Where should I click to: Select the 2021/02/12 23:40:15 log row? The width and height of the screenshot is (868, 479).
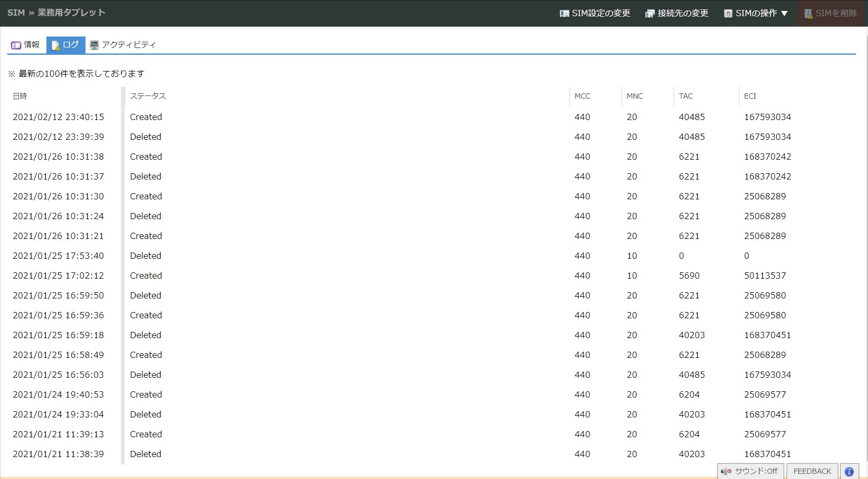(58, 117)
